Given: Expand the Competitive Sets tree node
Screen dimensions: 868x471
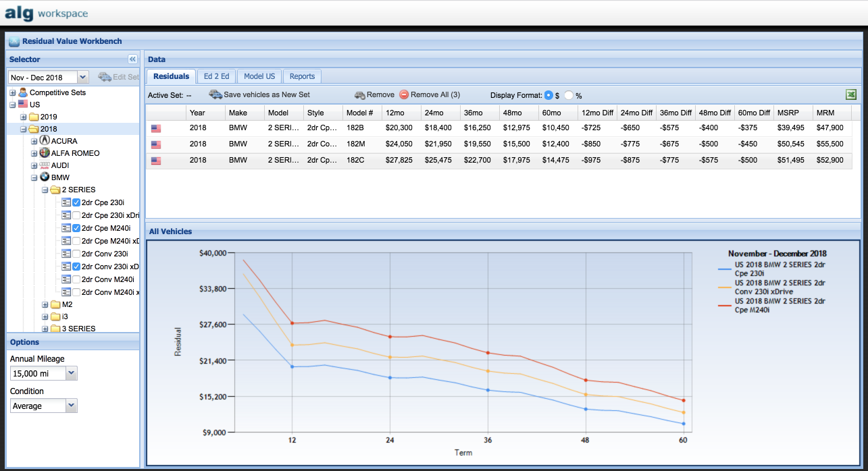Looking at the screenshot, I should (x=12, y=92).
